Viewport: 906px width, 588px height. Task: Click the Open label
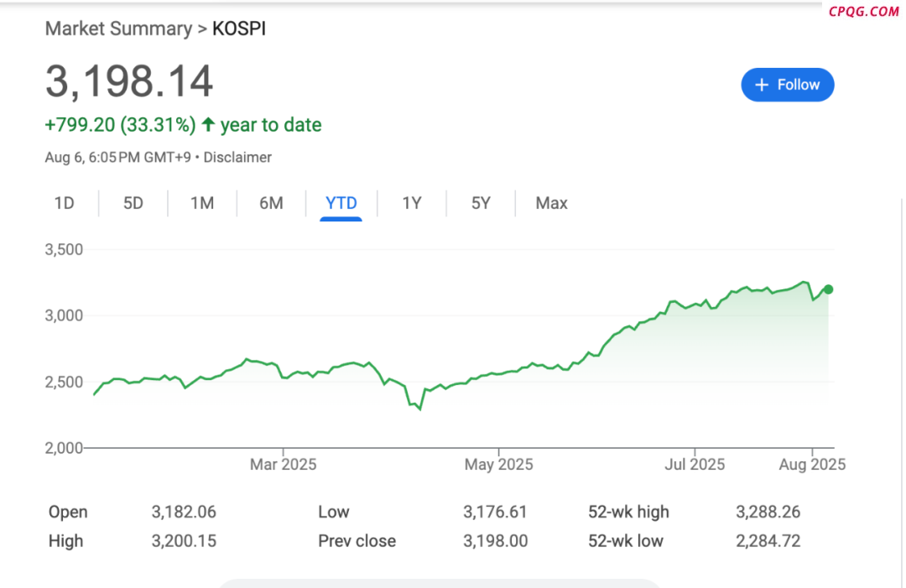(x=68, y=513)
